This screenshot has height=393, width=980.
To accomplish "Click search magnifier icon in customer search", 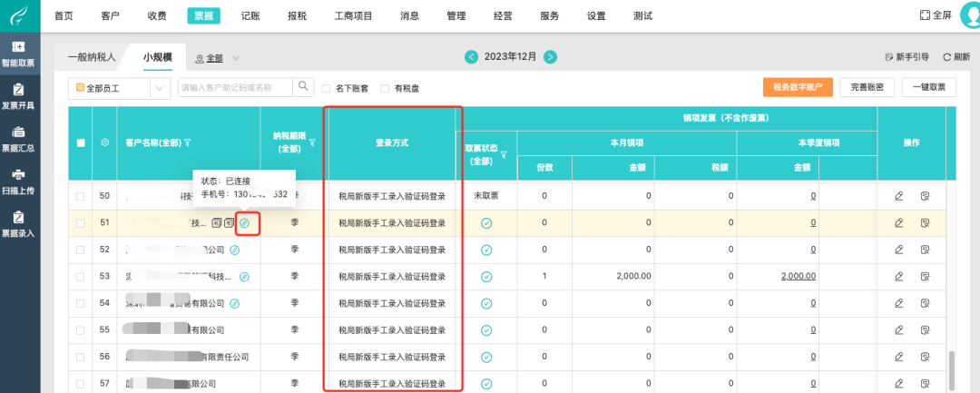I will point(302,87).
